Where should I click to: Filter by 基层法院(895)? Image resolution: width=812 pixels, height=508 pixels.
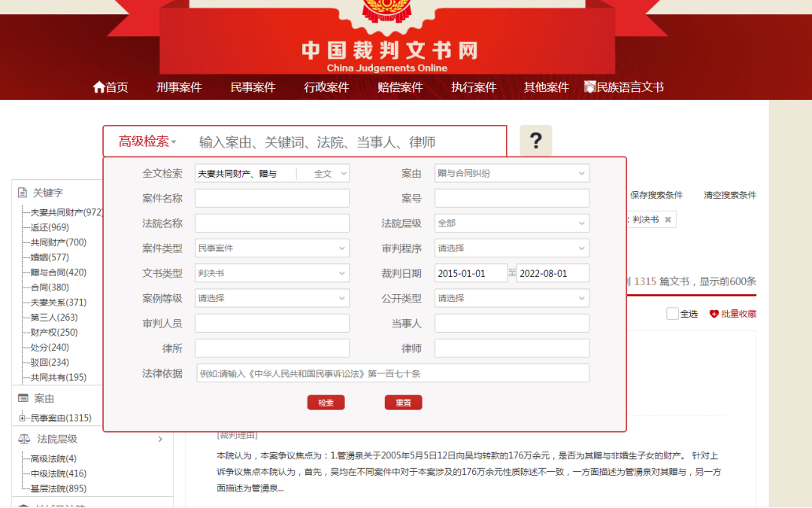pos(59,489)
